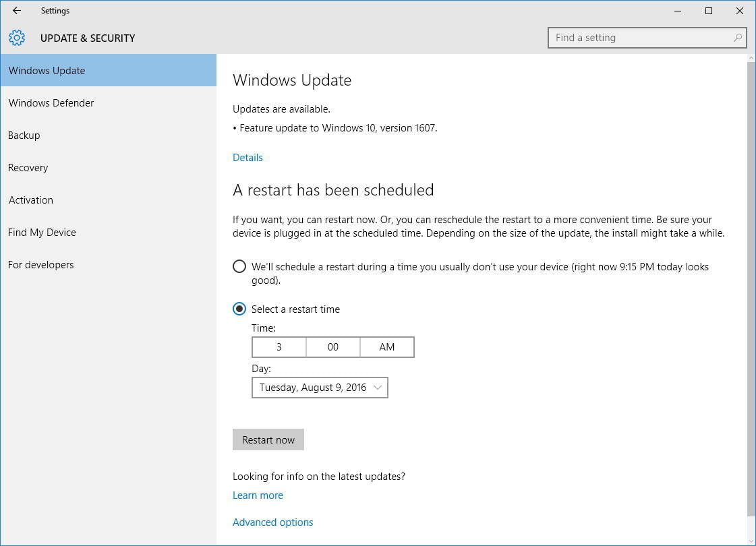Screen dimensions: 756x546
Task: Select the automatic restart scheduling option
Action: (x=239, y=266)
